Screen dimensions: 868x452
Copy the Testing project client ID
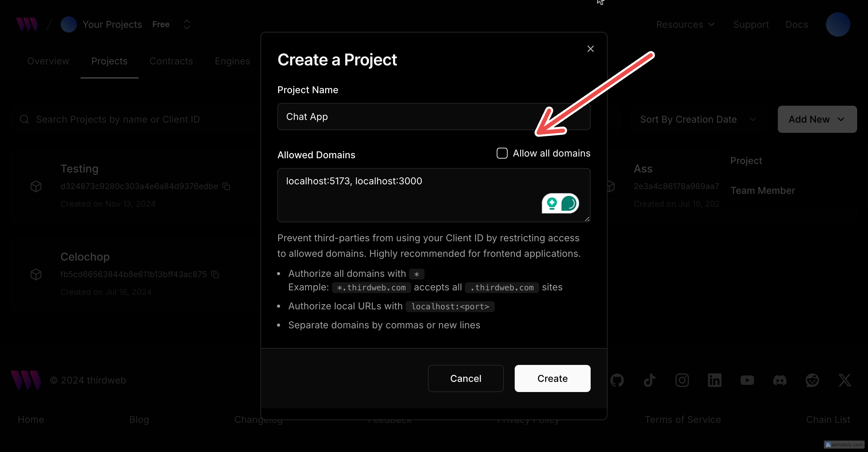226,186
